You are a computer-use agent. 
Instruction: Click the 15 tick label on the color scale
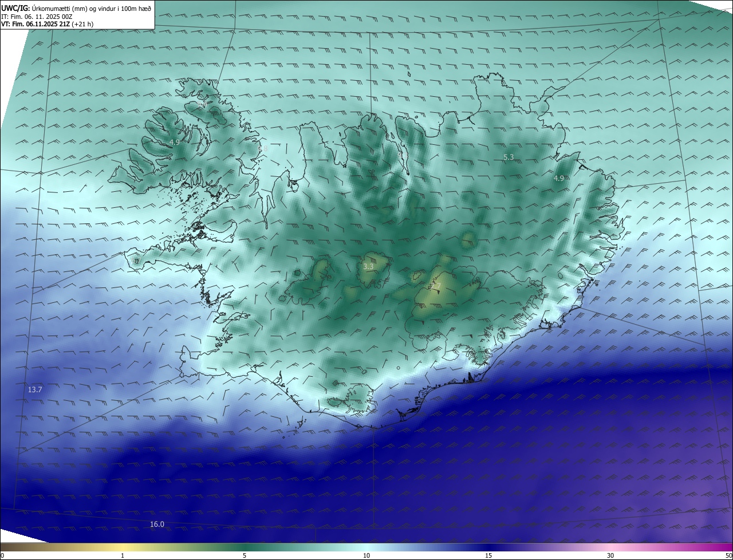pos(488,555)
